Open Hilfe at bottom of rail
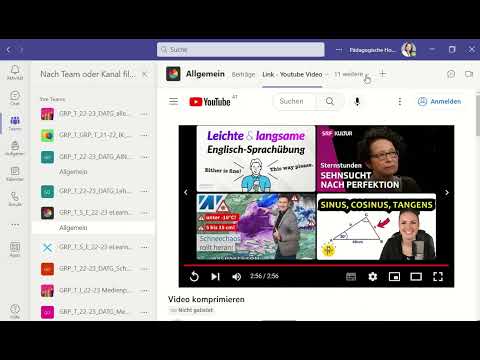 tap(15, 311)
